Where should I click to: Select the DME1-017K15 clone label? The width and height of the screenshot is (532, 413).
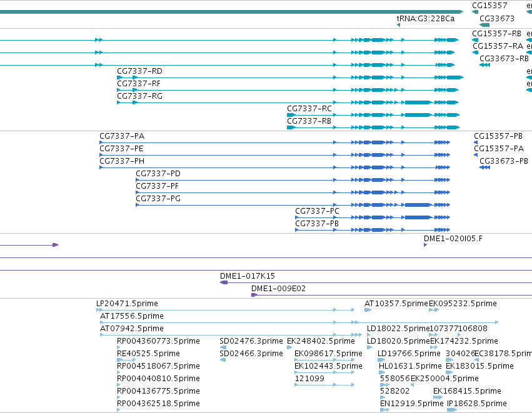248,276
